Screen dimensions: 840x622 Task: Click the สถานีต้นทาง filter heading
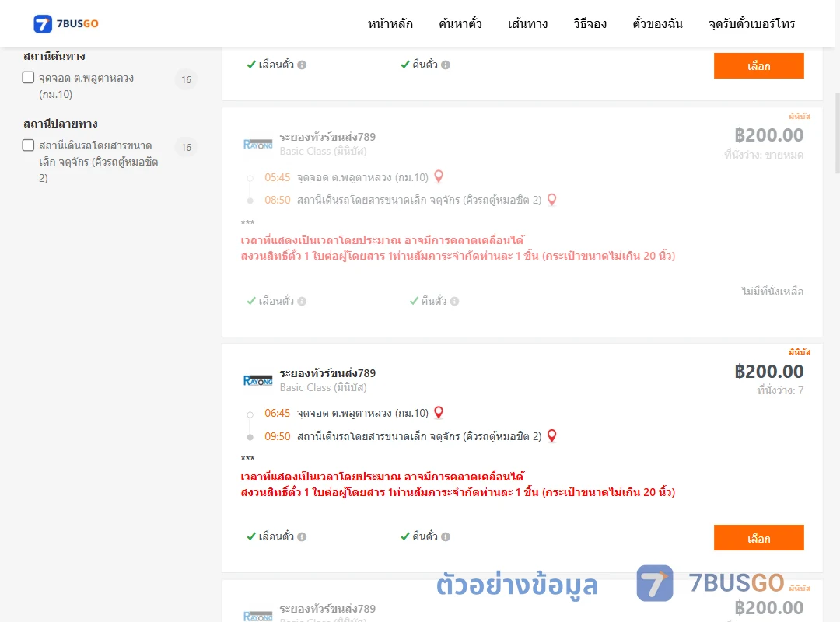tap(54, 56)
